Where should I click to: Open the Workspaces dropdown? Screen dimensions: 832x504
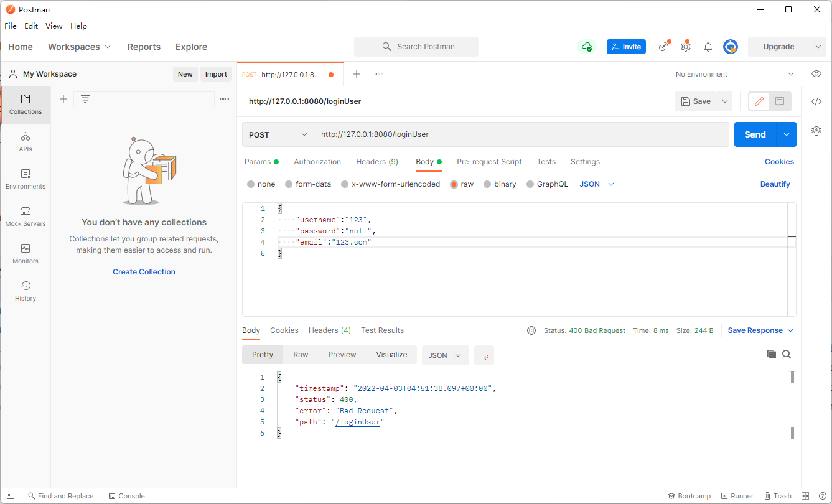pos(79,47)
